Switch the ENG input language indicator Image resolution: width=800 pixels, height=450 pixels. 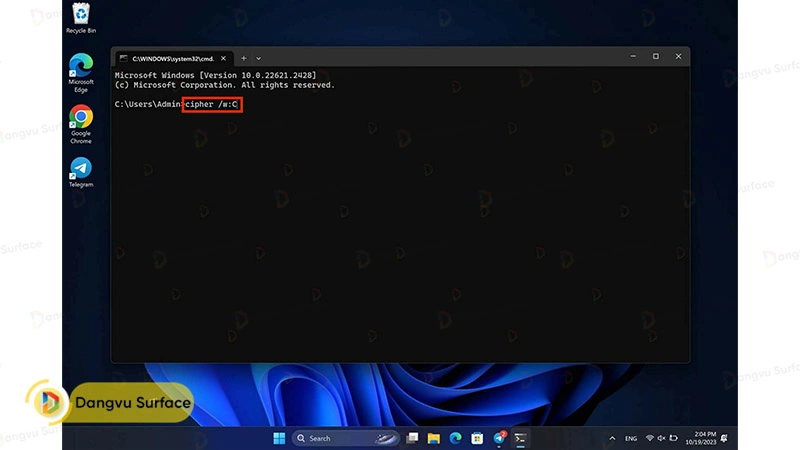[631, 438]
